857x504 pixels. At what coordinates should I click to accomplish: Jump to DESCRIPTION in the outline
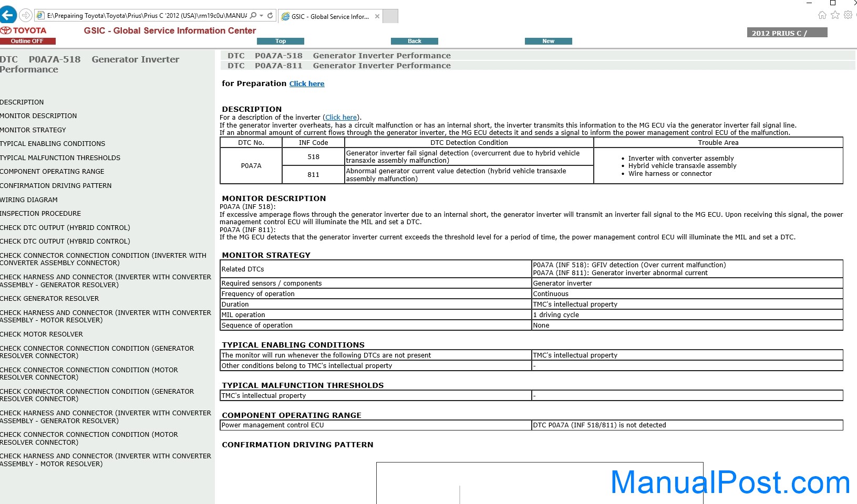click(22, 102)
